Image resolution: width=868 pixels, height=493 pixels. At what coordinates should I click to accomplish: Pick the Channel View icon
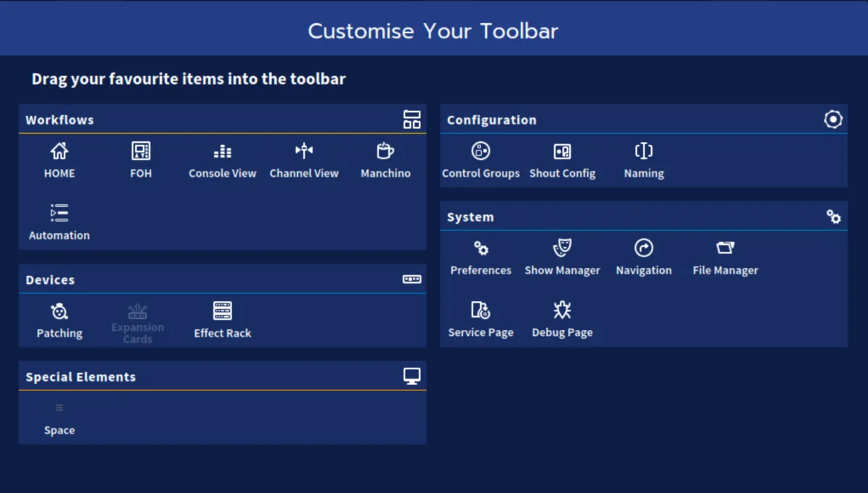[304, 151]
